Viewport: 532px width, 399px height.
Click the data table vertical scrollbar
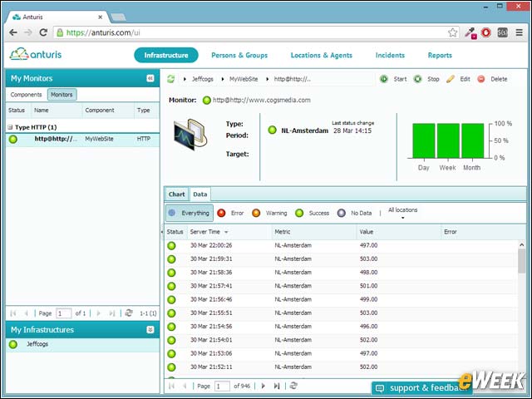pos(521,261)
